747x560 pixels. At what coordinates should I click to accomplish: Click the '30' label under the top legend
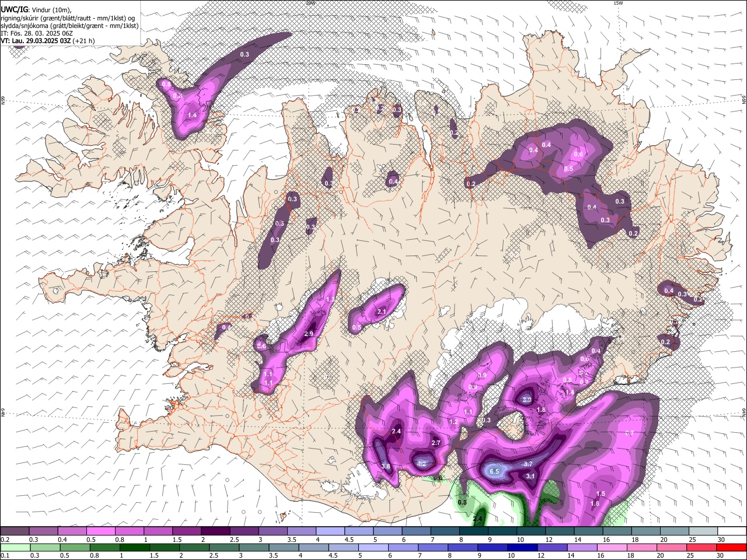coord(721,540)
